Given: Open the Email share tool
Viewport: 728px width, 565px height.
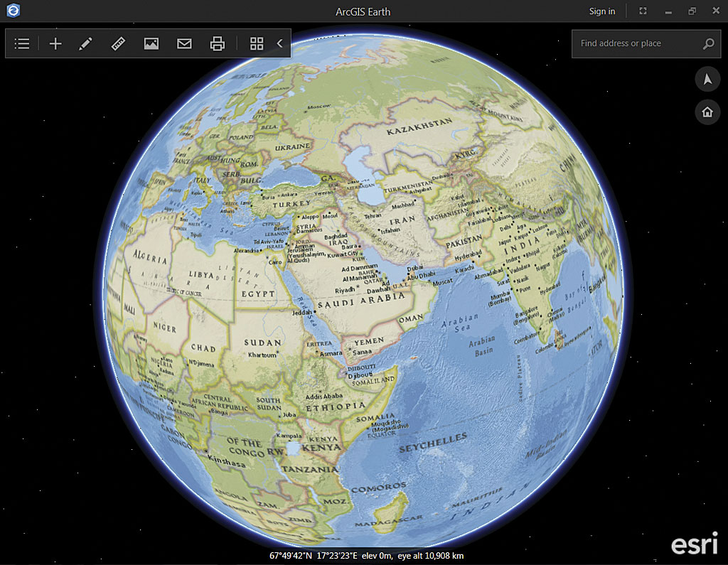Looking at the screenshot, I should tap(183, 43).
